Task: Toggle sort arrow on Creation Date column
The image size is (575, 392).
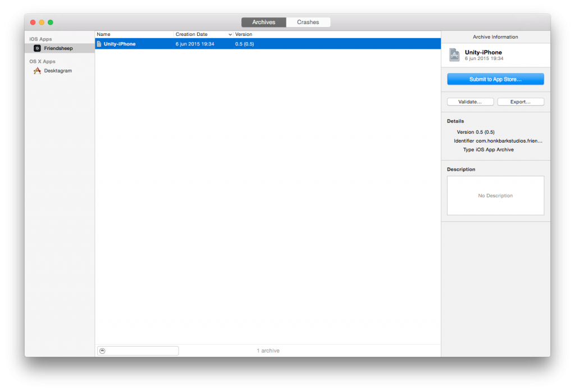Action: click(x=230, y=34)
